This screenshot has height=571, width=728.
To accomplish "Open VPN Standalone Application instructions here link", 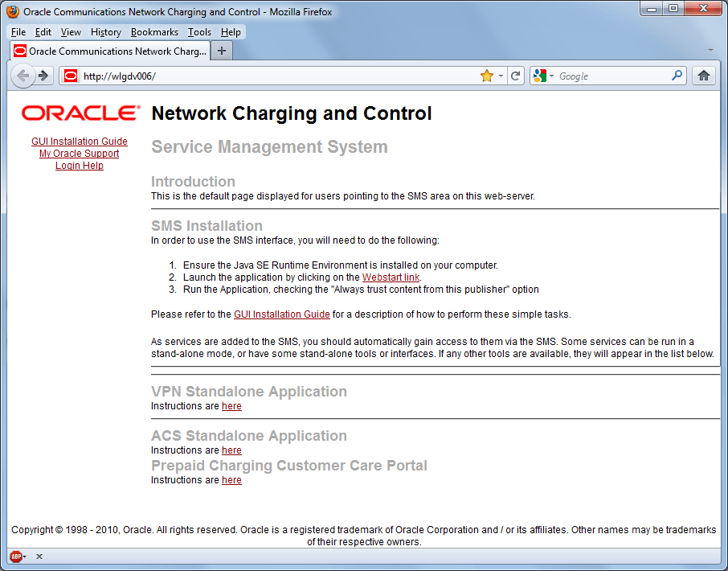I will 231,405.
